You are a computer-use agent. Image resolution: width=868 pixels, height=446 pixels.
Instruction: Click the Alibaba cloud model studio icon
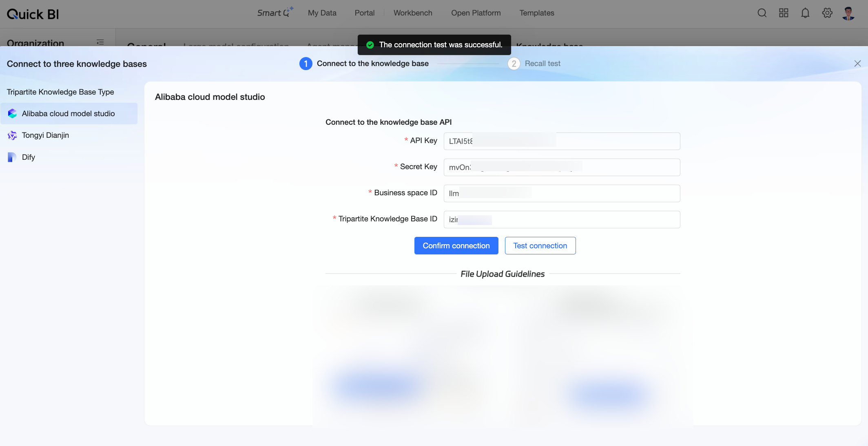[x=12, y=113]
